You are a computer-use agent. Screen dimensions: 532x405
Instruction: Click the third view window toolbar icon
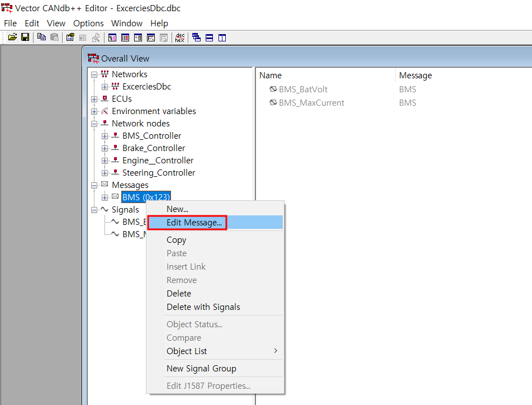point(138,37)
